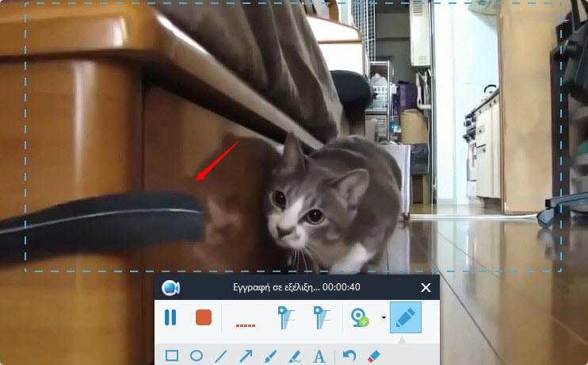This screenshot has width=588, height=365.
Task: Select the Ellipse drawing tool
Action: (x=196, y=355)
